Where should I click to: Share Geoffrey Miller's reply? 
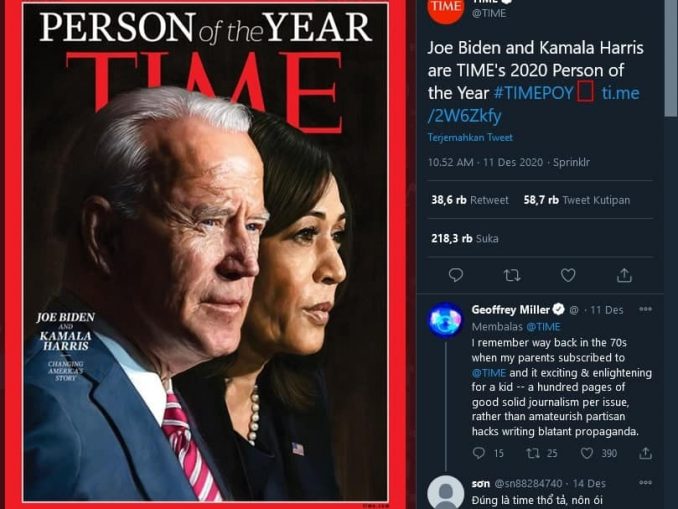point(645,453)
